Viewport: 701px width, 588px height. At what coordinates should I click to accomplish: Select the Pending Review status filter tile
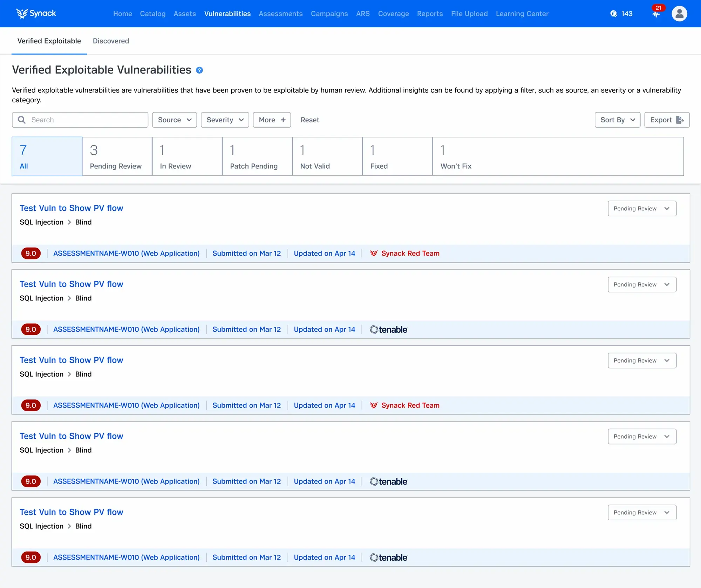(x=117, y=156)
